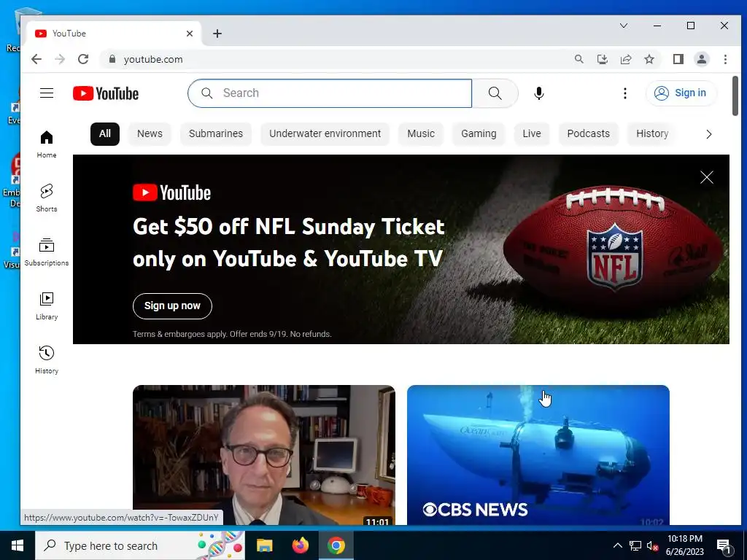Bookmark this tab with star icon

click(649, 59)
